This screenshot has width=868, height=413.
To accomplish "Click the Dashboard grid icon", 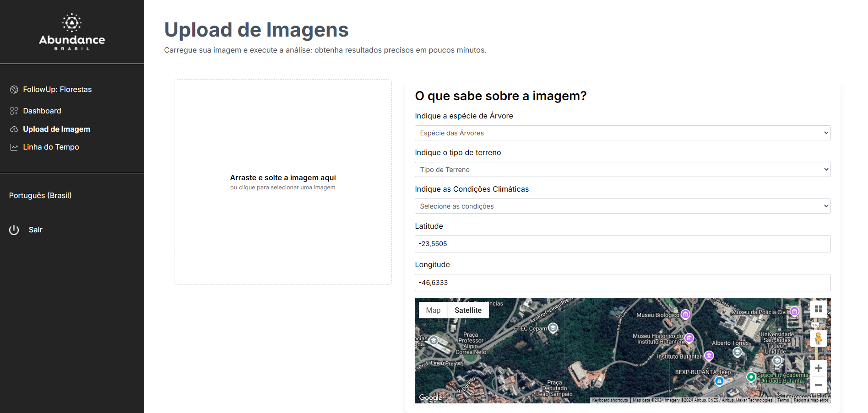I will 14,111.
